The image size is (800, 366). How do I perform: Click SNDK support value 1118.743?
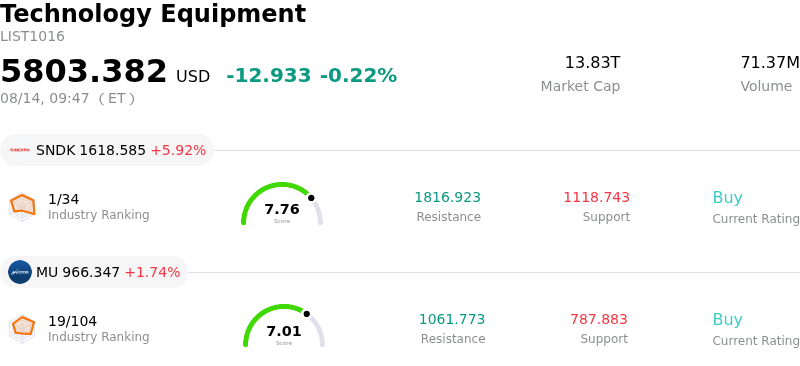tap(596, 197)
